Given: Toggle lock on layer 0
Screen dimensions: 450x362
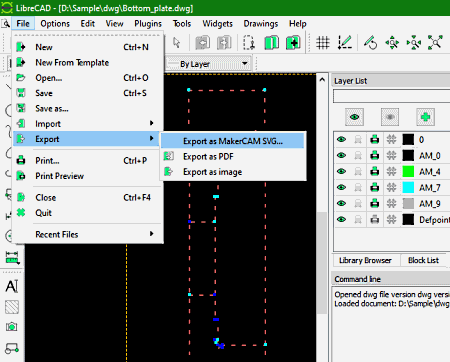Looking at the screenshot, I should [358, 140].
